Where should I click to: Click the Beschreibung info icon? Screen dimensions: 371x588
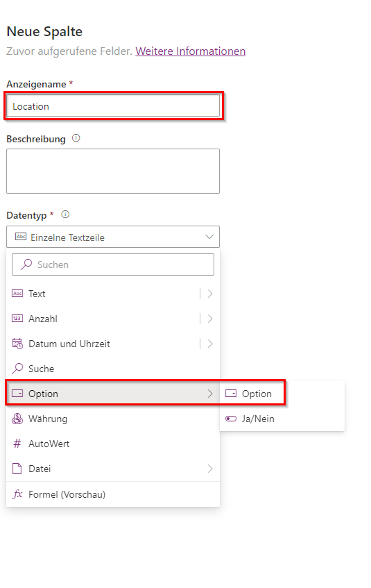click(76, 138)
